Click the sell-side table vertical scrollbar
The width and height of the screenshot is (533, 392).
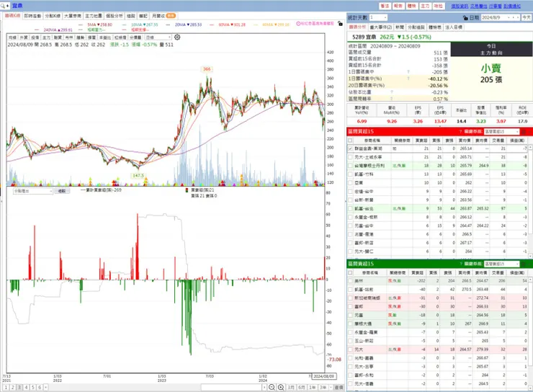tap(530, 333)
